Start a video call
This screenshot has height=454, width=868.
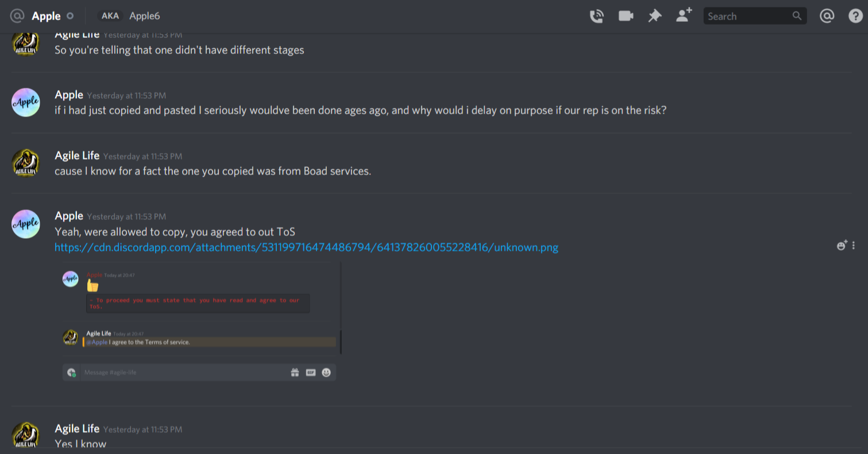coord(626,16)
